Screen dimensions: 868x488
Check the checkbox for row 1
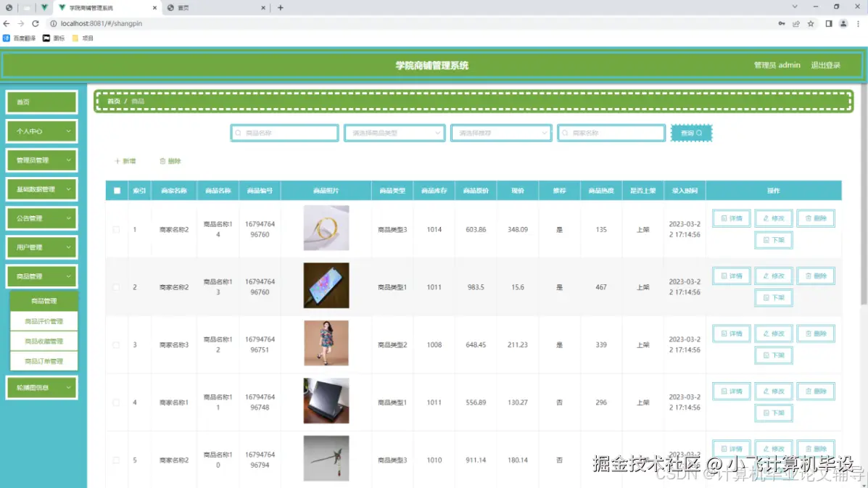pos(116,230)
